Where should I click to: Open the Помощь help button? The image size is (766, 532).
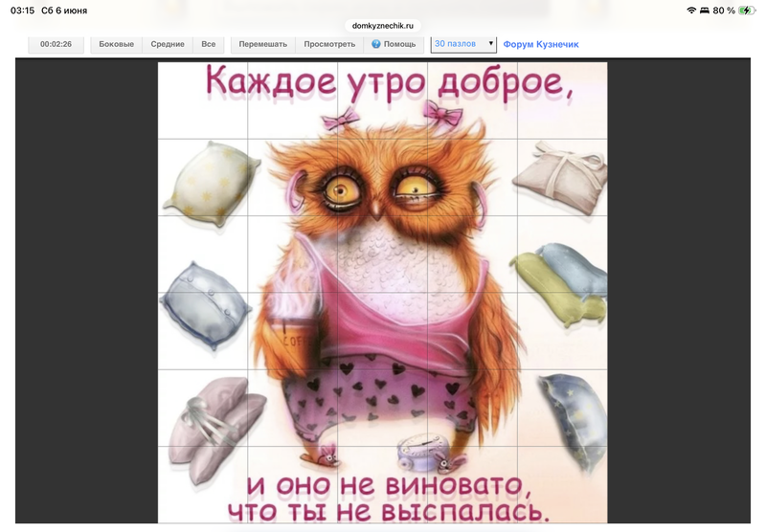click(394, 44)
